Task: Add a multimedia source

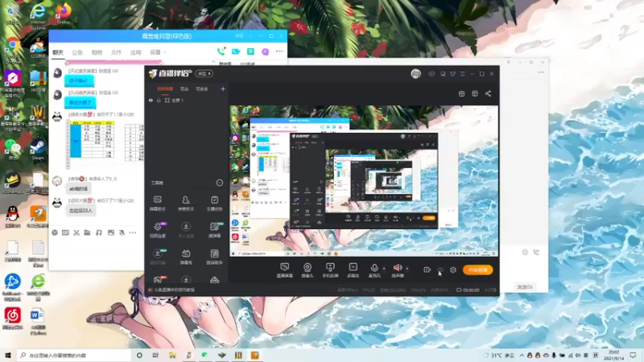Action: click(353, 270)
